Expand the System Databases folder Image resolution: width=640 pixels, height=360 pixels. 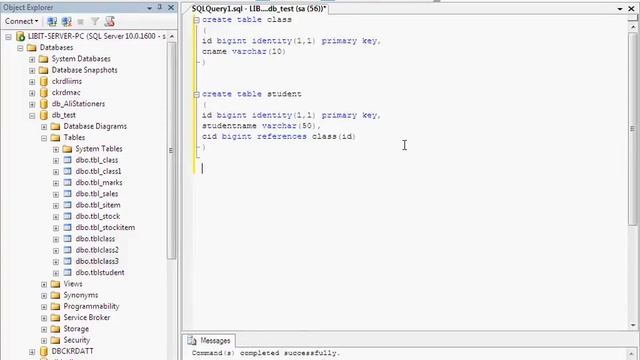32,59
